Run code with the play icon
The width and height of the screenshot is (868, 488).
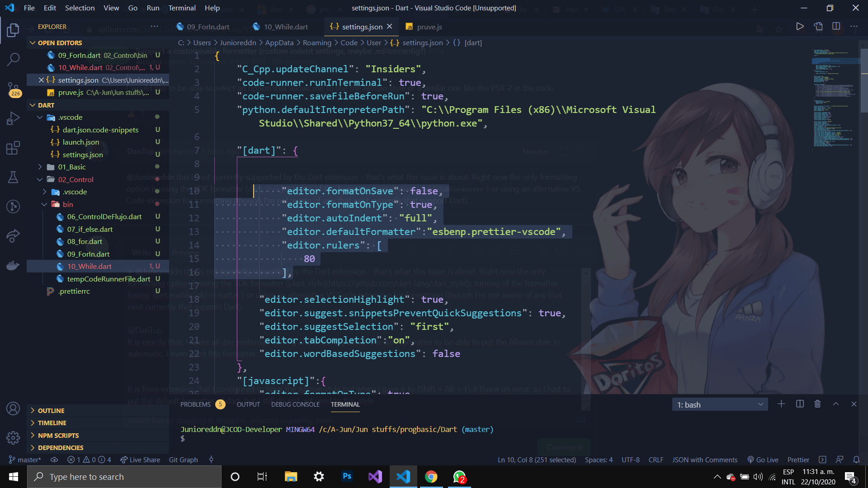800,27
